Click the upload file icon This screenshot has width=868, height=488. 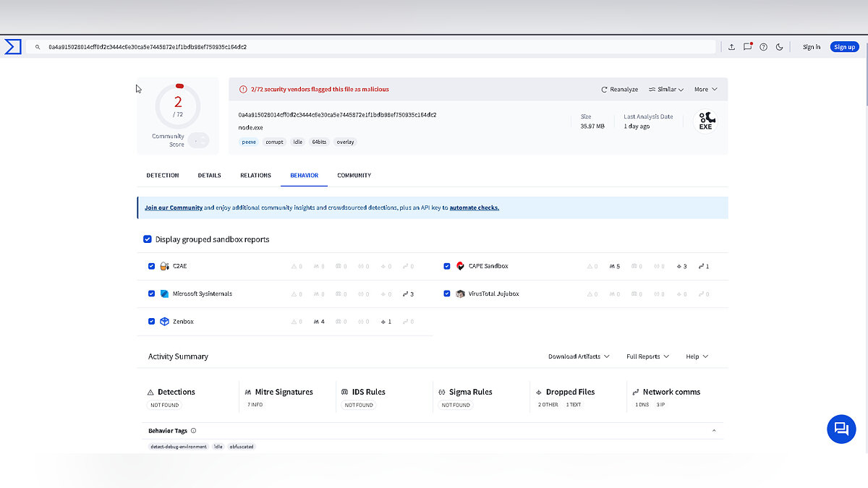coord(731,47)
